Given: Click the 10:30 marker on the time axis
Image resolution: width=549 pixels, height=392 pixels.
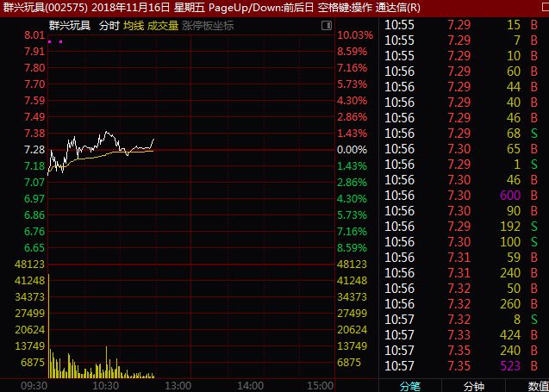Looking at the screenshot, I should [106, 385].
